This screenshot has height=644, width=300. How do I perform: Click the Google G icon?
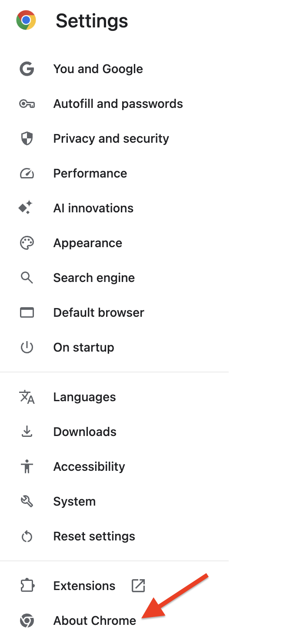27,69
